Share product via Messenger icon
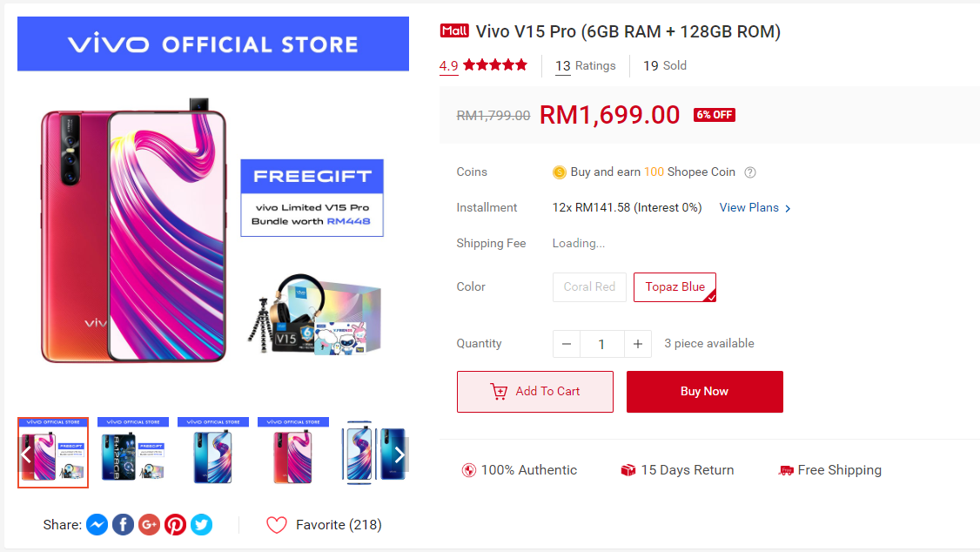This screenshot has width=980, height=552. [x=97, y=524]
